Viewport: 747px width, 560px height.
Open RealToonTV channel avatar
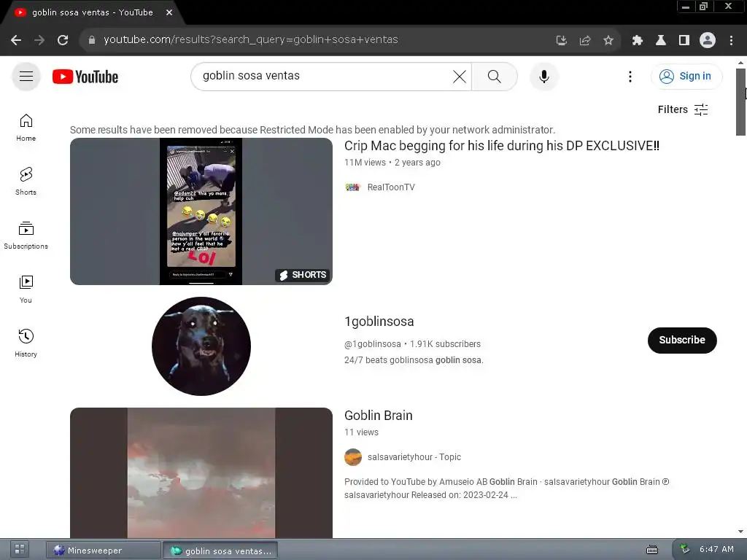[352, 187]
